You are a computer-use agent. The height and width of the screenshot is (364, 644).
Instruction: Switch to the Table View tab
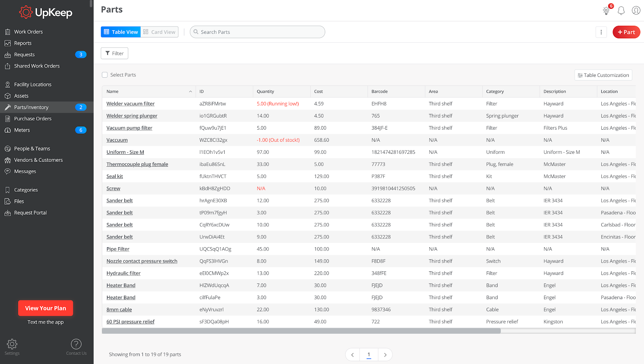120,32
